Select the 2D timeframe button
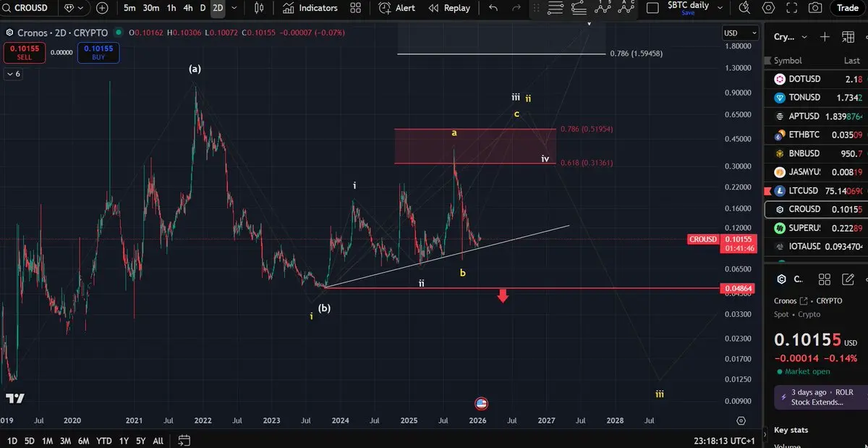Image resolution: width=868 pixels, height=448 pixels. tap(218, 8)
